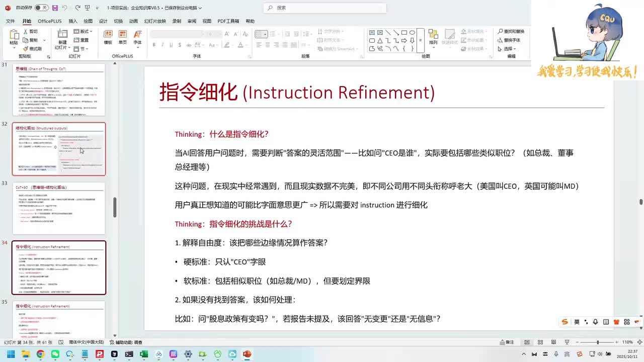Click the zoom slider handle in status bar
Viewport: 644px width, 362px height.
point(598,342)
